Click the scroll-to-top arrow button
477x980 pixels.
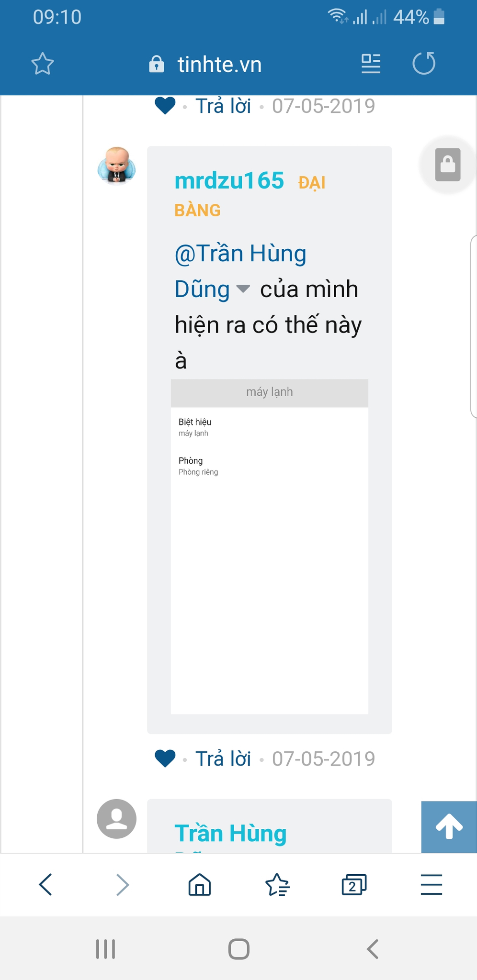pyautogui.click(x=449, y=826)
